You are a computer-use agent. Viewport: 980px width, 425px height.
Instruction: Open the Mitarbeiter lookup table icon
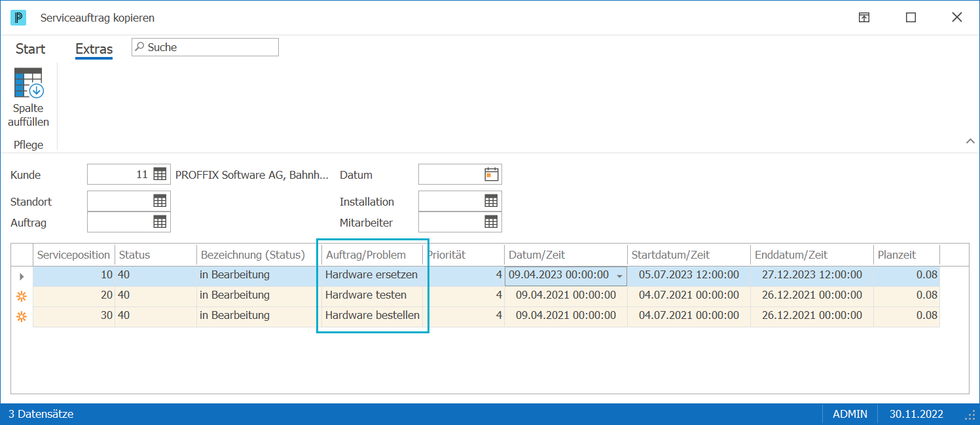pyautogui.click(x=491, y=222)
